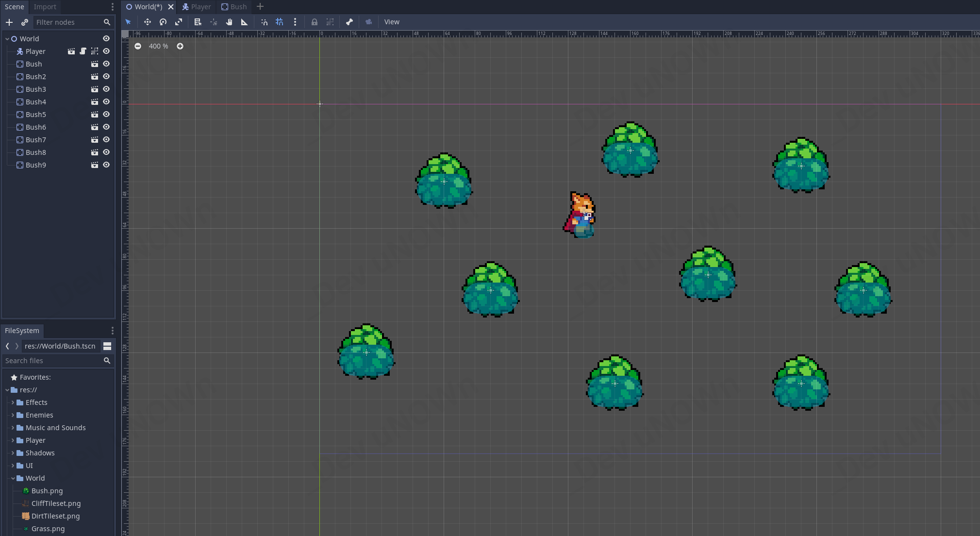980x536 pixels.
Task: Select the Move mode tool
Action: pos(148,22)
